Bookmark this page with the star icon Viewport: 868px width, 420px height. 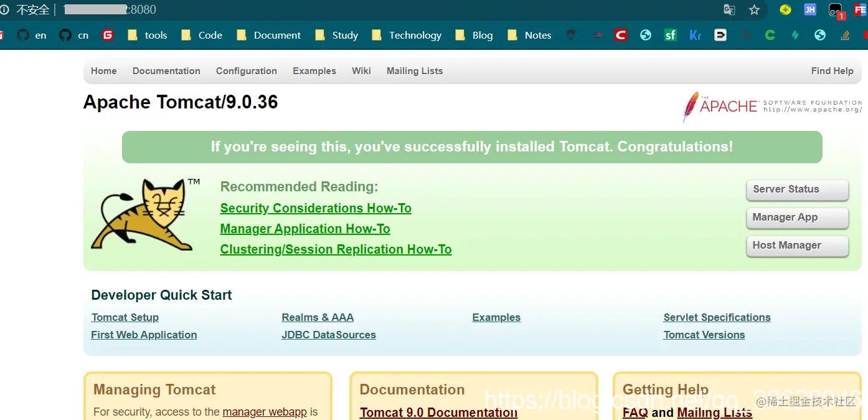pyautogui.click(x=754, y=10)
